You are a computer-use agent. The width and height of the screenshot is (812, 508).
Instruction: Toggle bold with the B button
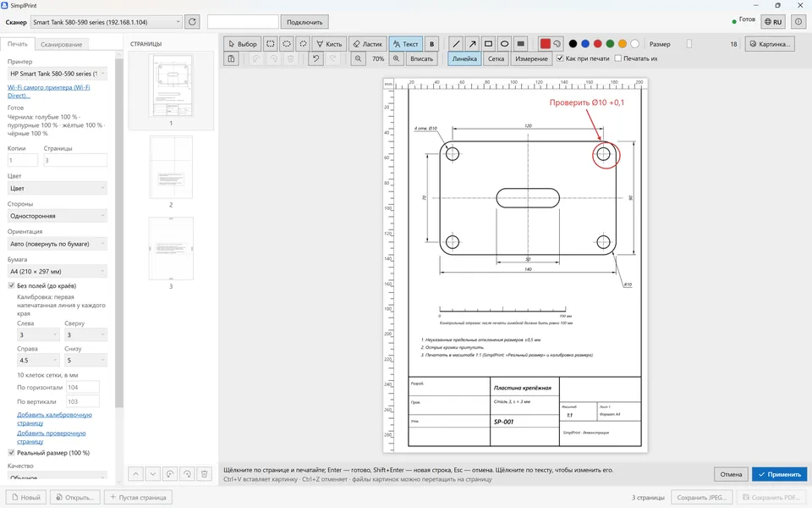tap(432, 44)
